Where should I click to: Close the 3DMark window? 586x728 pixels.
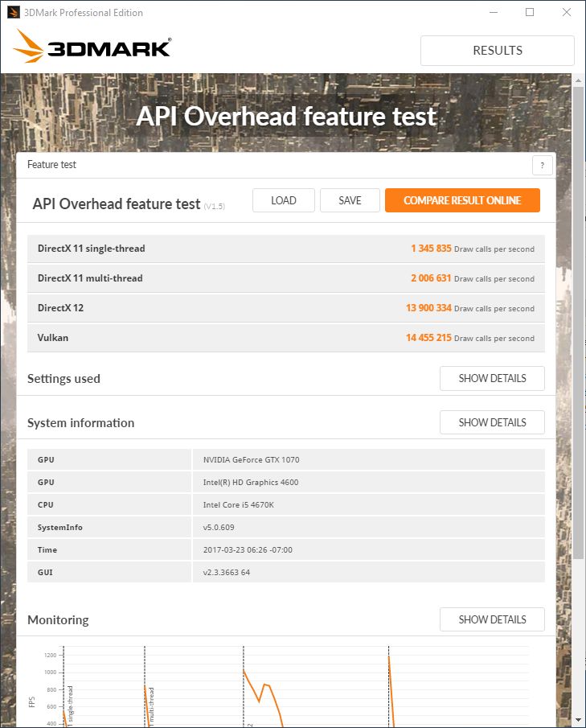point(567,12)
